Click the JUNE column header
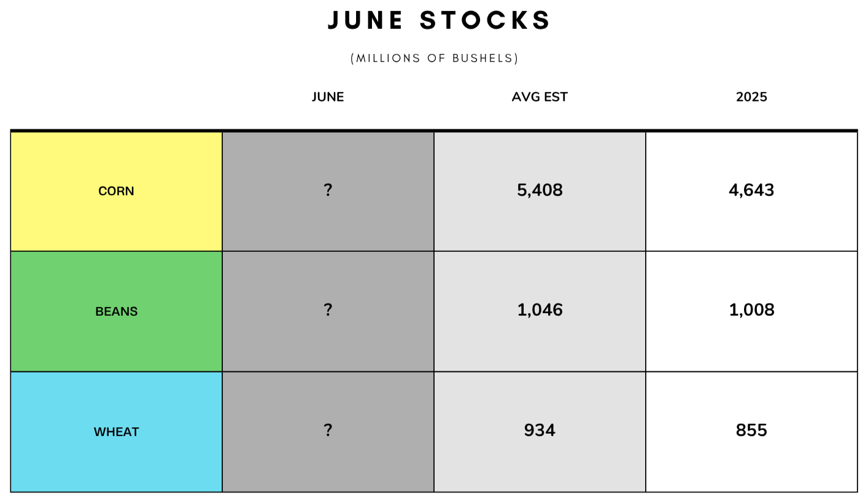 pyautogui.click(x=328, y=97)
